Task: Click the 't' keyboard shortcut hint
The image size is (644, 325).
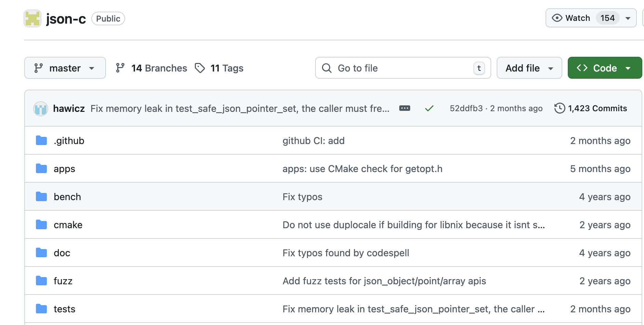Action: 479,68
